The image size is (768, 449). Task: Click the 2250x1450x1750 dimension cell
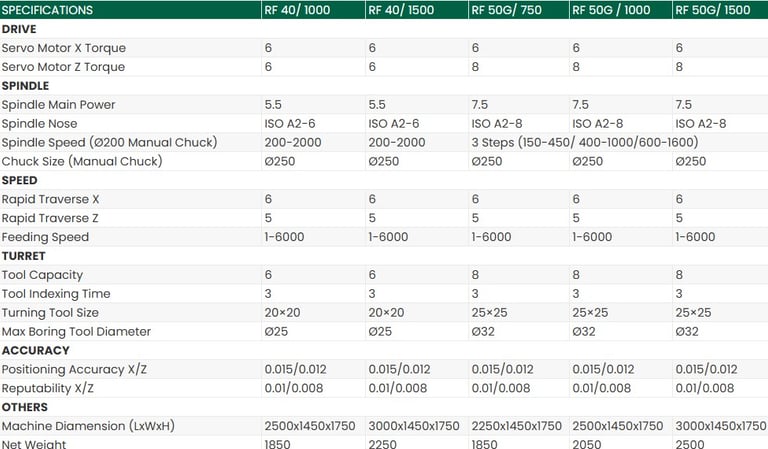coord(517,426)
